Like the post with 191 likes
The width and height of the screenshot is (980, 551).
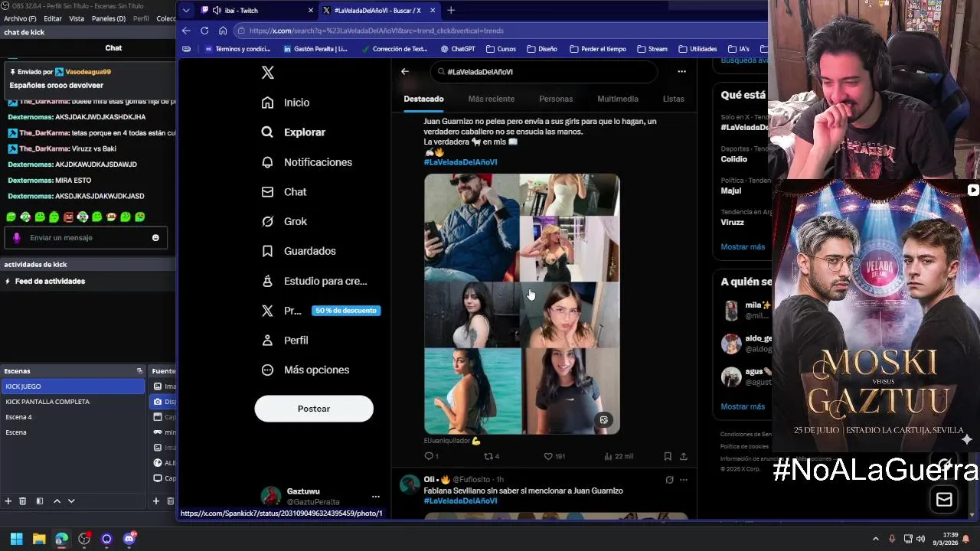click(x=554, y=456)
